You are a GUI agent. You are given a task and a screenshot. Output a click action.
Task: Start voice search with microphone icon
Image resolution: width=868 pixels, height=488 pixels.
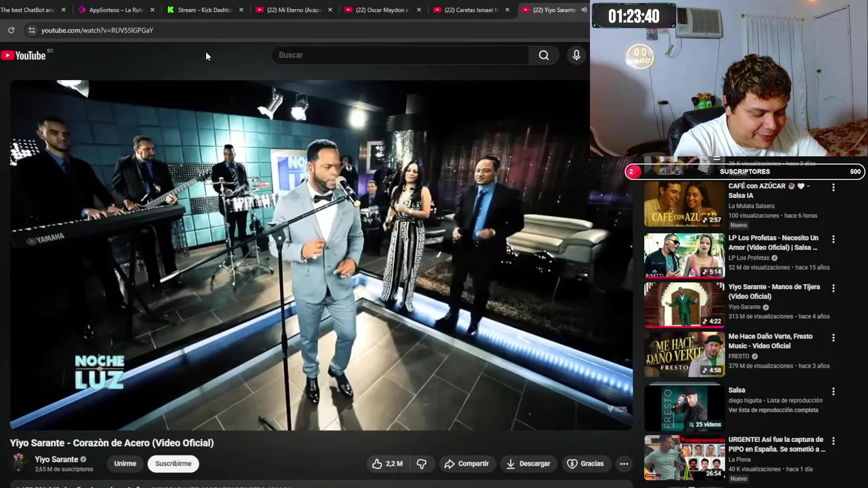[x=576, y=55]
